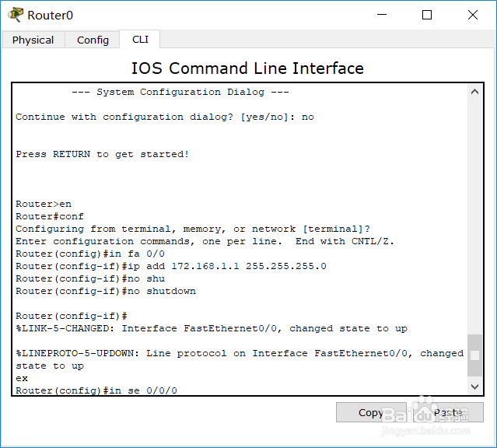Viewport: 497px width, 448px height.
Task: Click the CLI scrollbar down arrow
Action: 474,387
